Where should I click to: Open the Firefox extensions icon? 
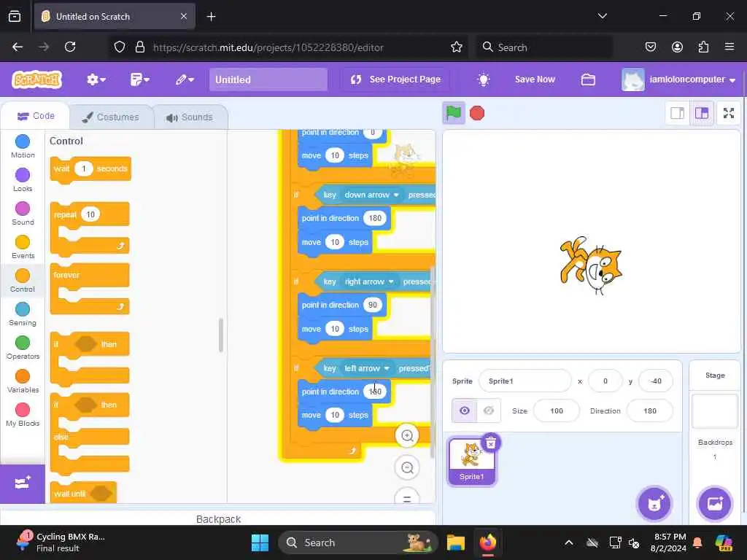point(703,47)
